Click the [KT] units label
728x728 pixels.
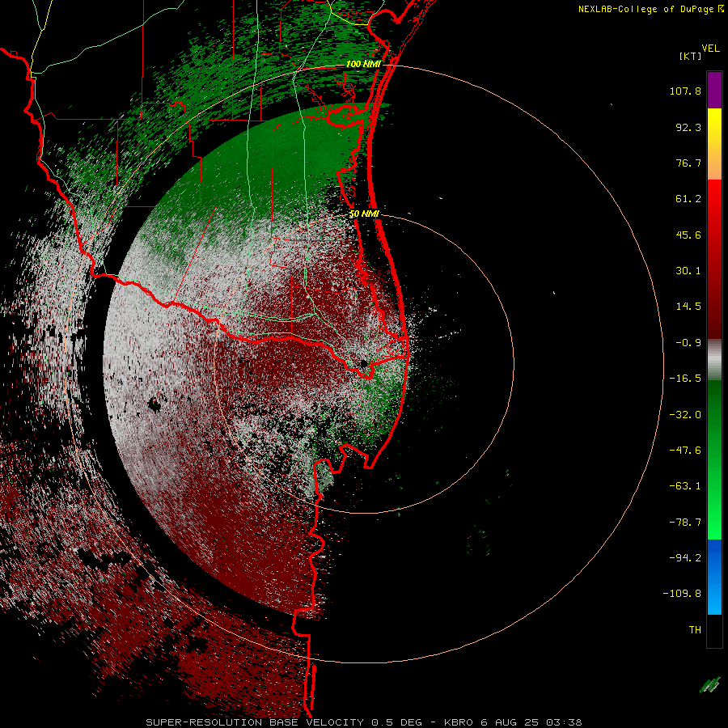pos(691,56)
